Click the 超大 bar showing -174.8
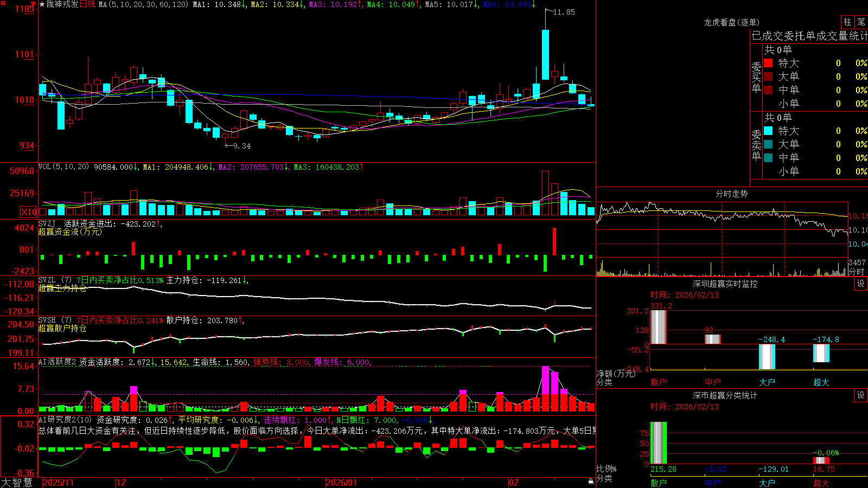Viewport: 868px width, 488px height. [821, 353]
